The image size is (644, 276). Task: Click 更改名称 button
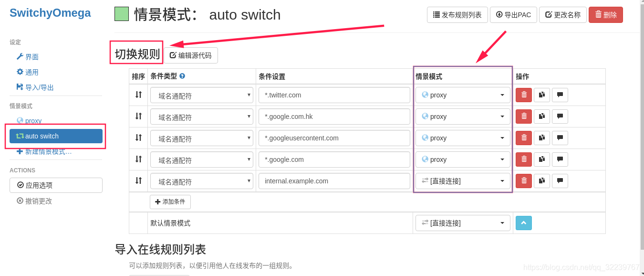coord(563,15)
